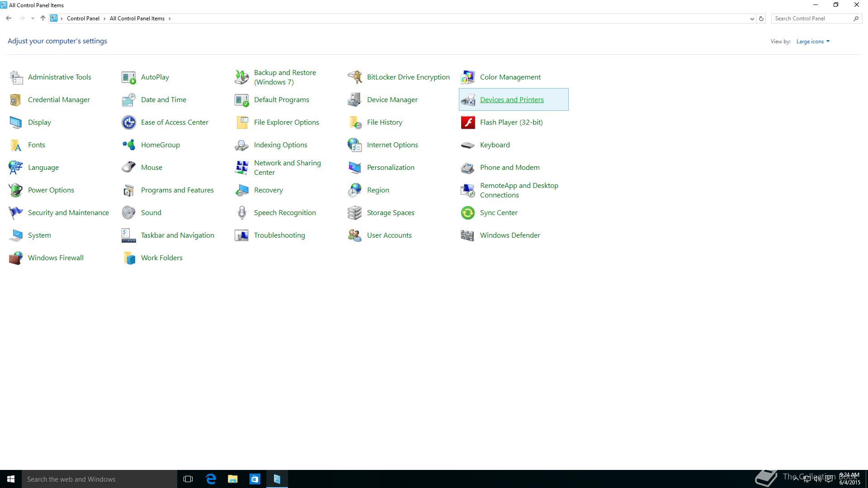Open the Windows Start button
The width and height of the screenshot is (868, 488).
pyautogui.click(x=11, y=479)
